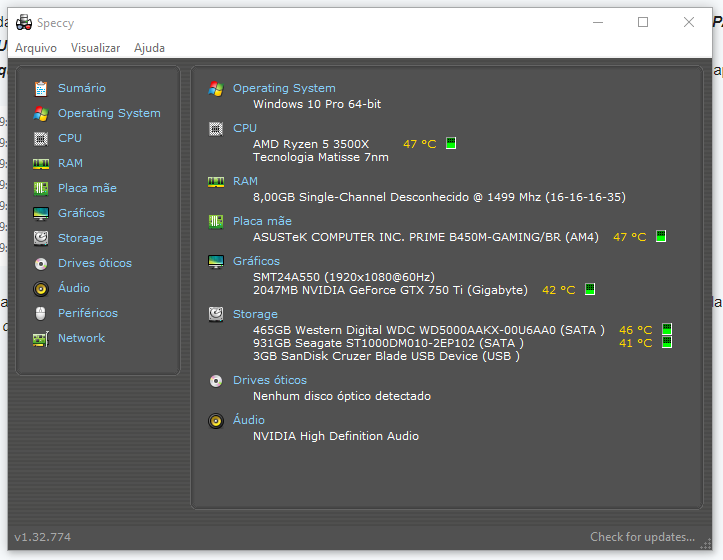This screenshot has width=723, height=560.
Task: Click RAM icon in summary panel
Action: [216, 182]
